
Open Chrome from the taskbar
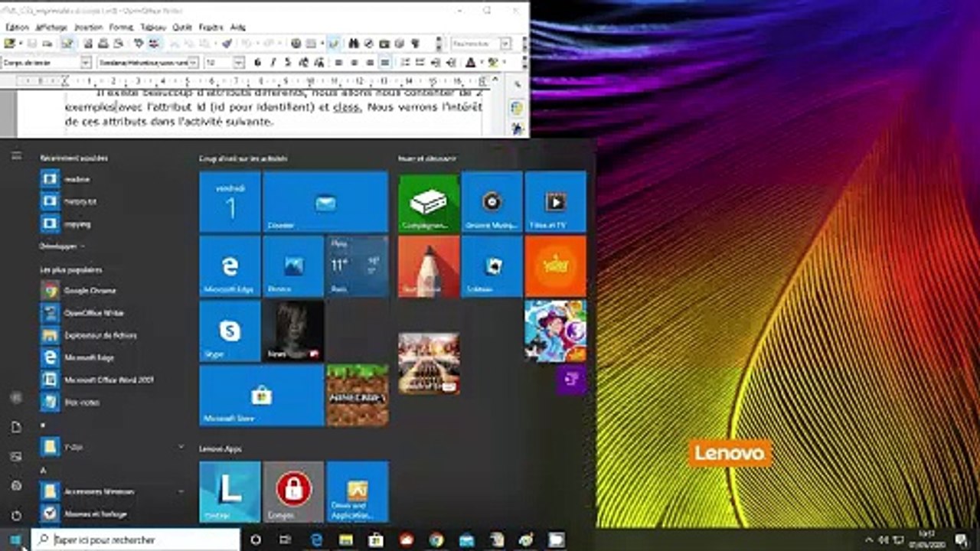[x=436, y=540]
